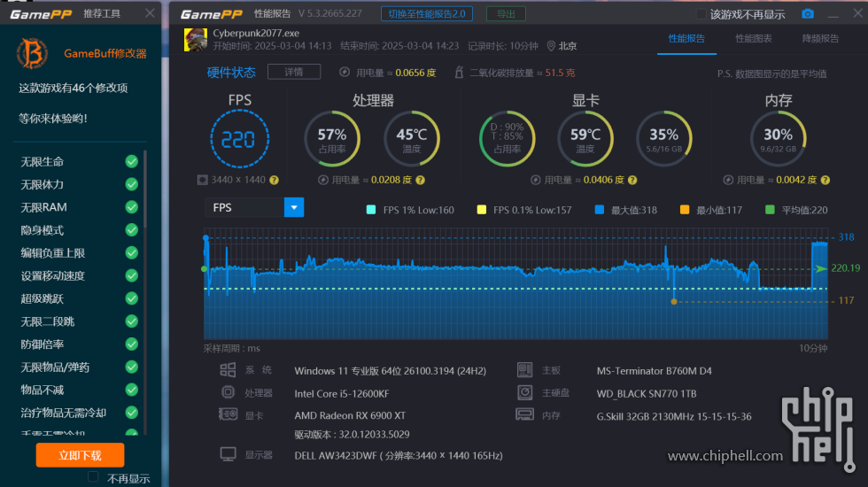This screenshot has height=487, width=868.
Task: Click the Intel Core i5-12600KF text
Action: coord(342,393)
